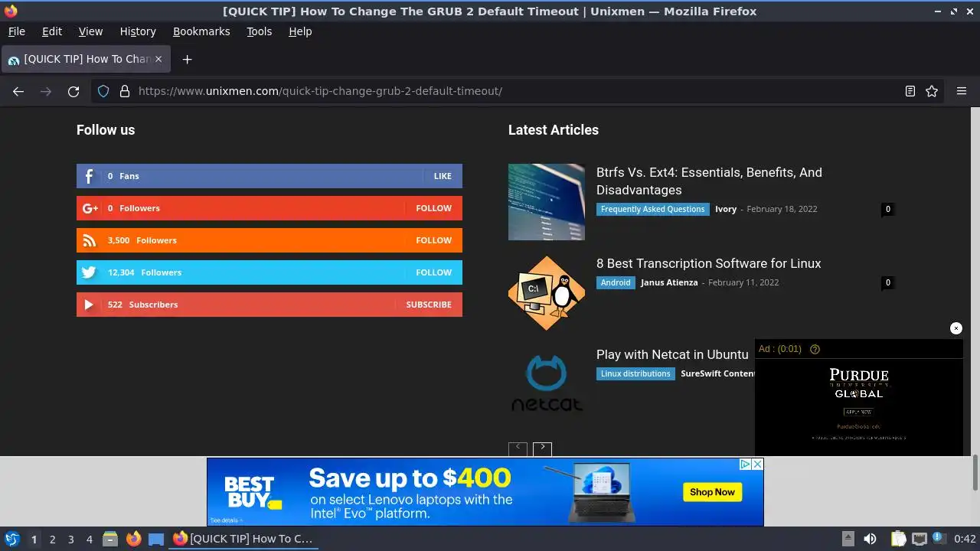Open Btrfs Vs. Ext4 article link
Viewport: 980px width, 551px height.
pyautogui.click(x=709, y=181)
